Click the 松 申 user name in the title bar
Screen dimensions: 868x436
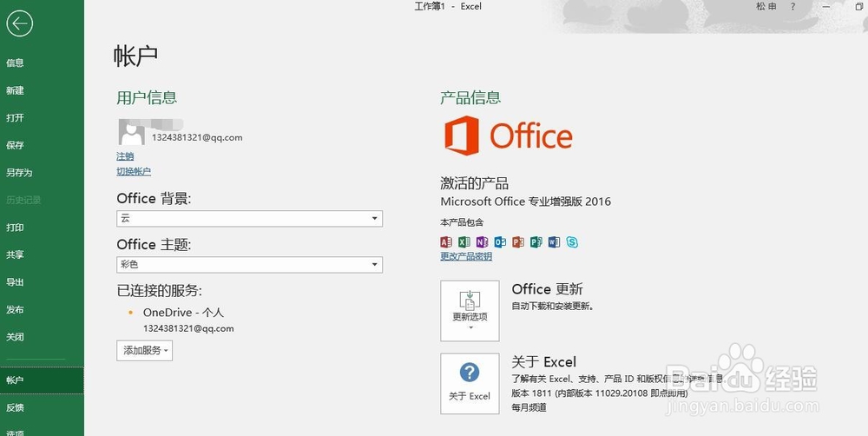tap(766, 6)
